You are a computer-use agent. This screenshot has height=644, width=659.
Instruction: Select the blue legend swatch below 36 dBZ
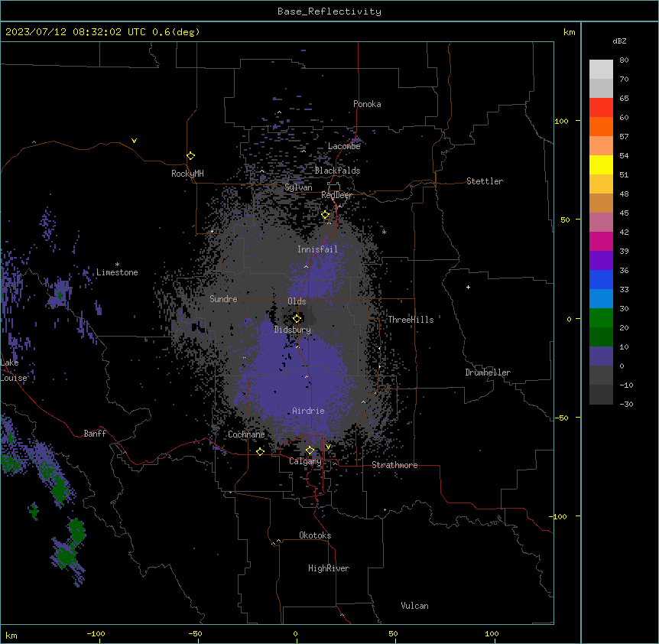coord(601,279)
